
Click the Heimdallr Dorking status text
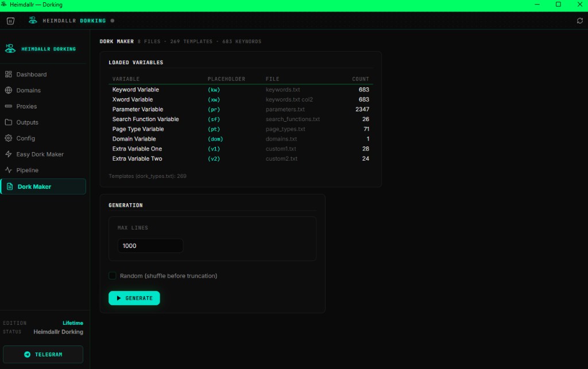click(58, 332)
